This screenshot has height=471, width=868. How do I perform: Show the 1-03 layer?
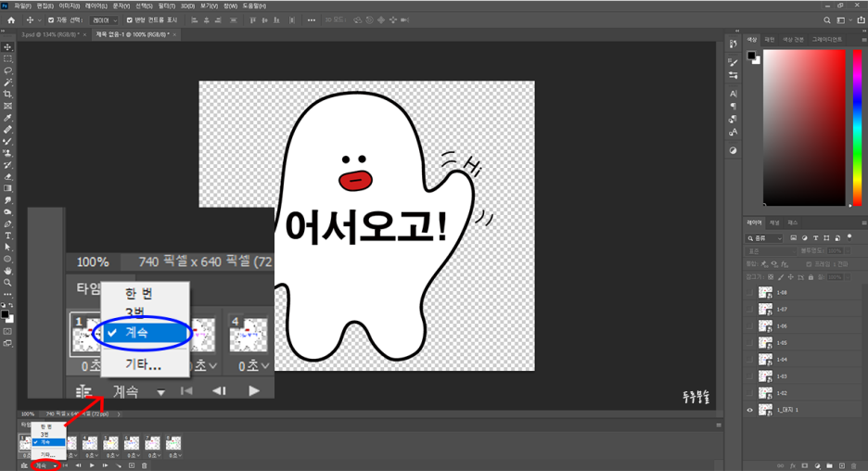[749, 376]
